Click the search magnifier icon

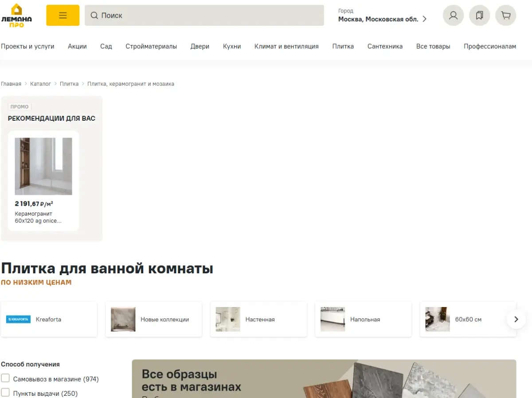pos(94,16)
